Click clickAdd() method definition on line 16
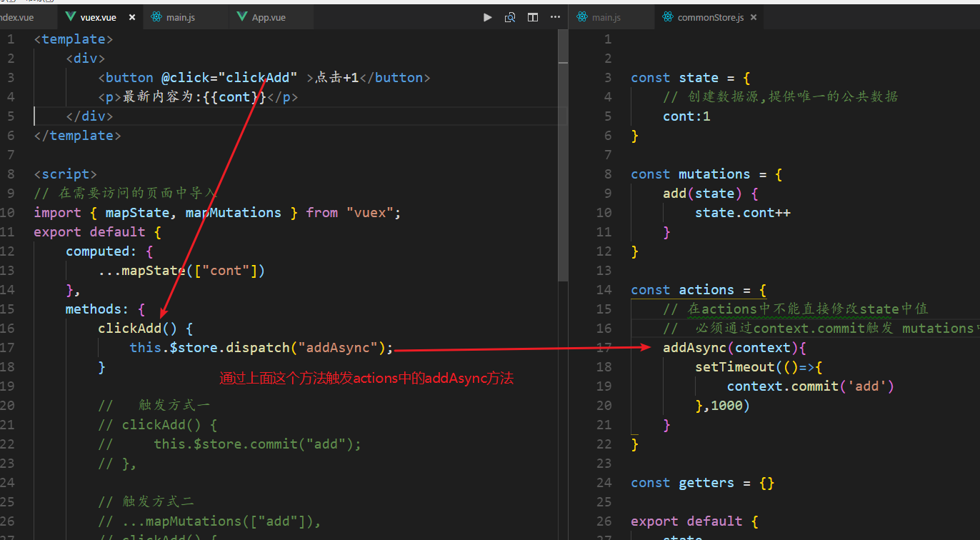The image size is (980, 540). click(146, 328)
